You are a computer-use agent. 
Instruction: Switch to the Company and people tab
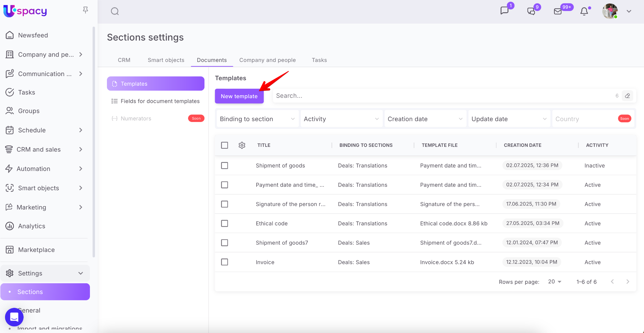coord(267,60)
